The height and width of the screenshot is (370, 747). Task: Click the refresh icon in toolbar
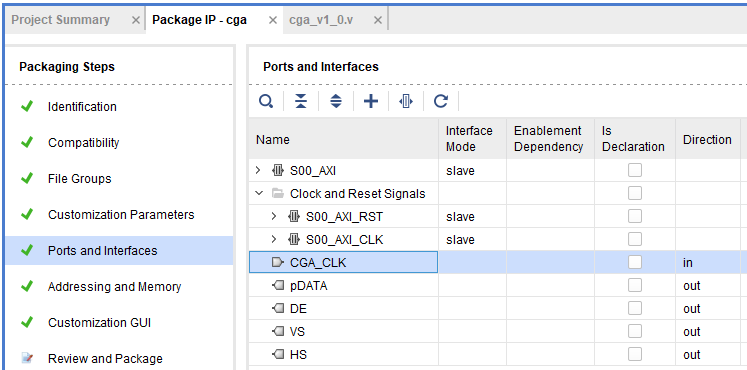click(441, 101)
